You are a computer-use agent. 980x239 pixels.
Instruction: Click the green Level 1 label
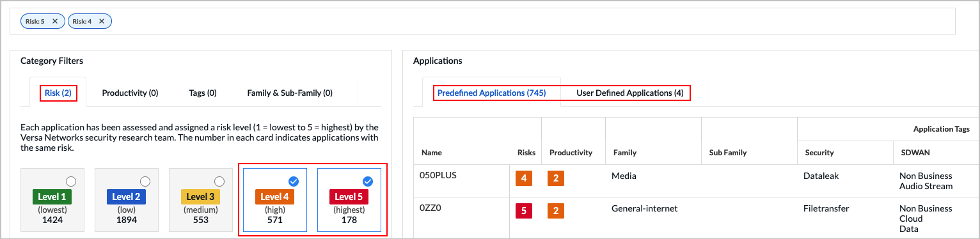52,197
